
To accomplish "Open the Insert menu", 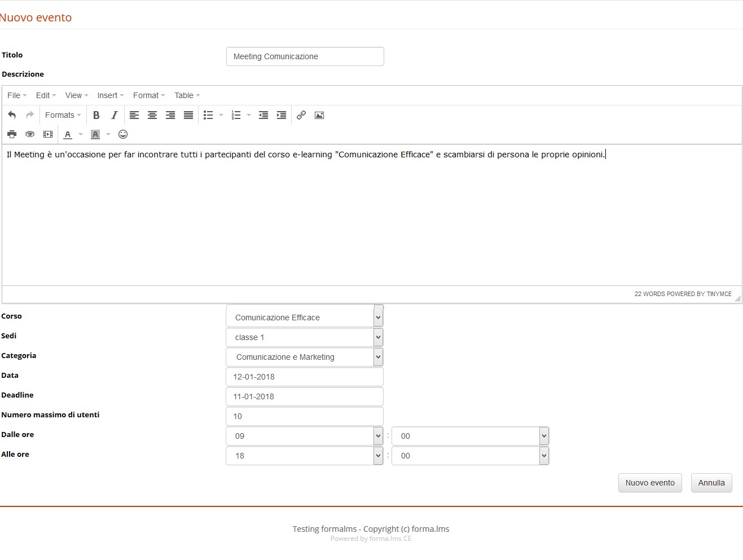I will (110, 95).
